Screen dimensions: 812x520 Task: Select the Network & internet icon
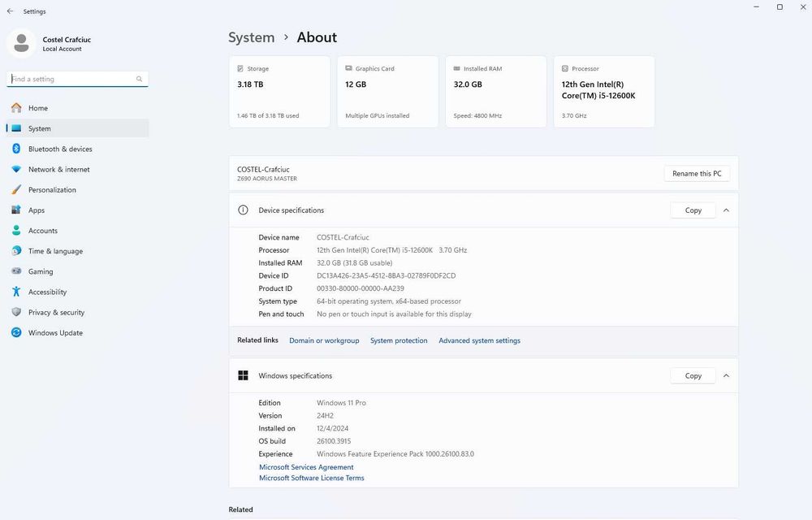tap(16, 169)
